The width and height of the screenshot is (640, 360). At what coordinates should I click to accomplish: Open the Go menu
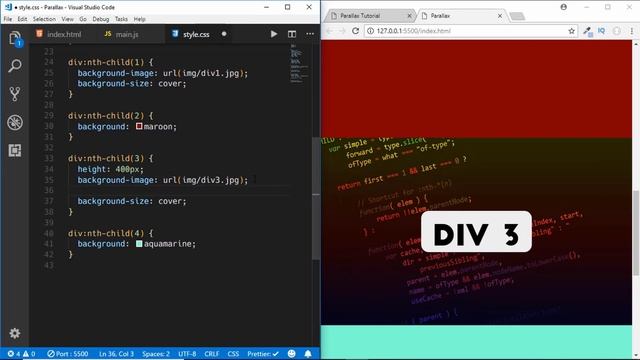(x=83, y=19)
